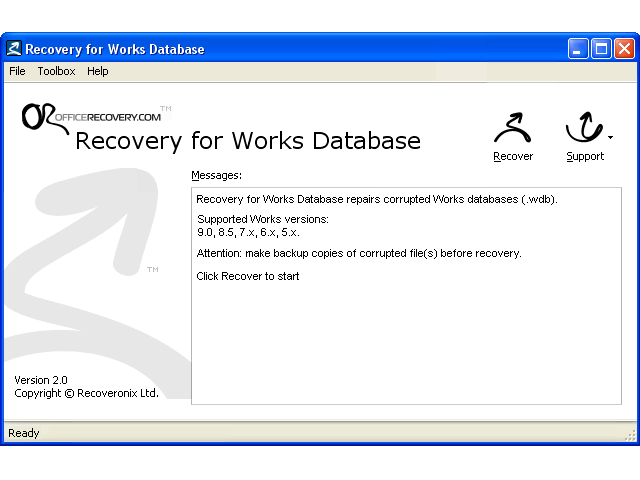Open the Toolbox menu
The image size is (640, 480).
(x=56, y=71)
